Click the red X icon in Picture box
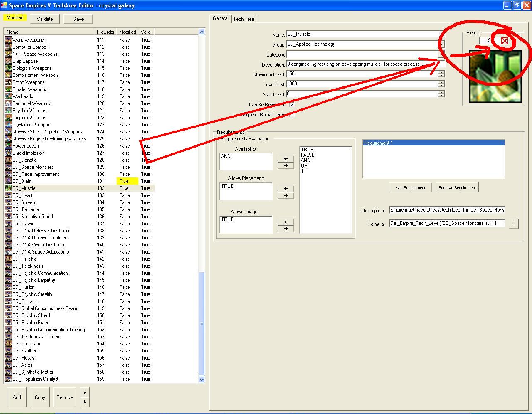The width and height of the screenshot is (532, 414). 504,41
